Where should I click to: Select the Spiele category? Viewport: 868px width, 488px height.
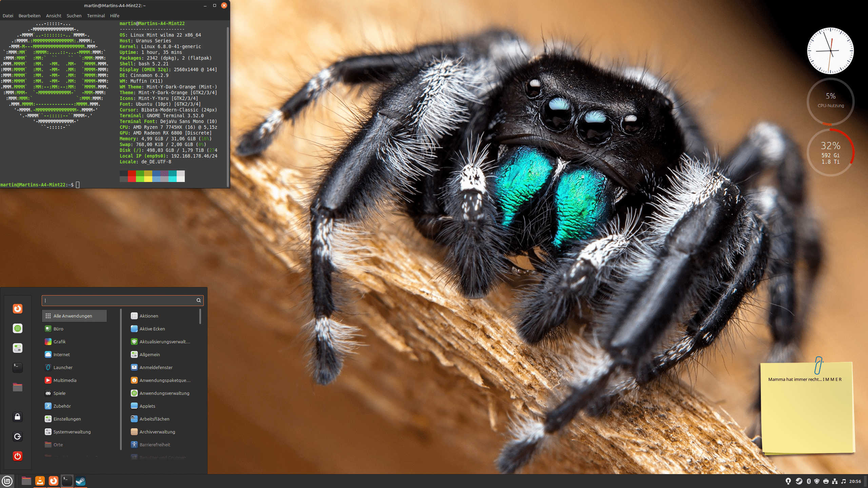point(74,393)
